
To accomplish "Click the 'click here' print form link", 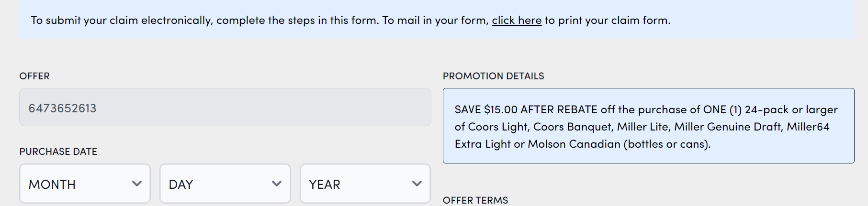I will tap(516, 21).
